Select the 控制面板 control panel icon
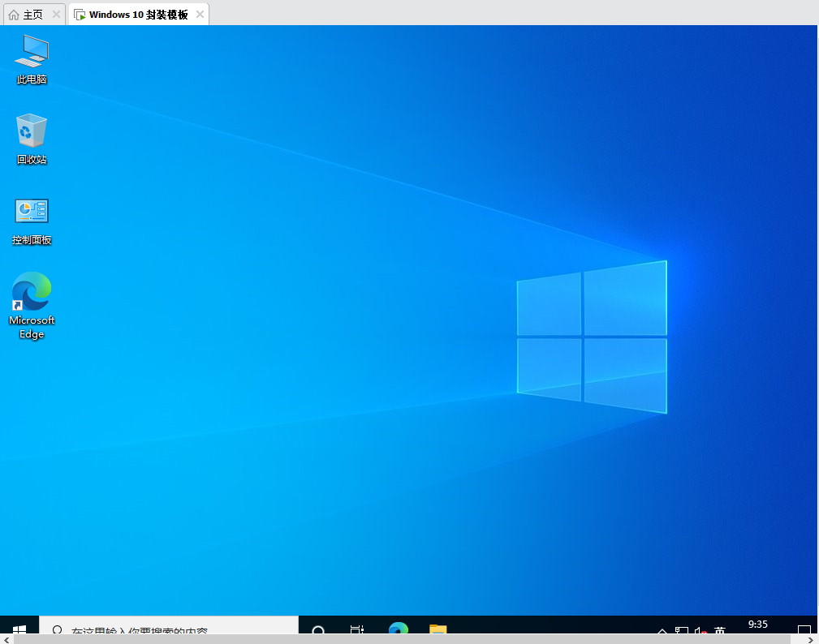 tap(32, 221)
